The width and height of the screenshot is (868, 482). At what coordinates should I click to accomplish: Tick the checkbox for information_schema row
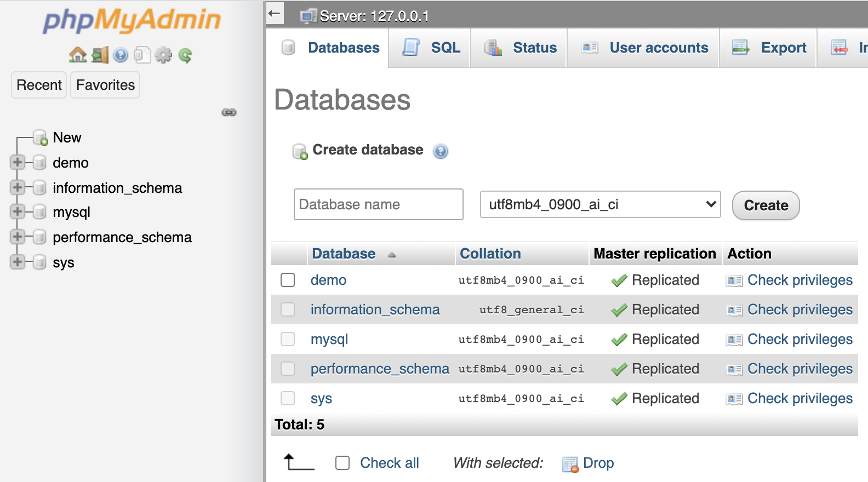pos(288,309)
